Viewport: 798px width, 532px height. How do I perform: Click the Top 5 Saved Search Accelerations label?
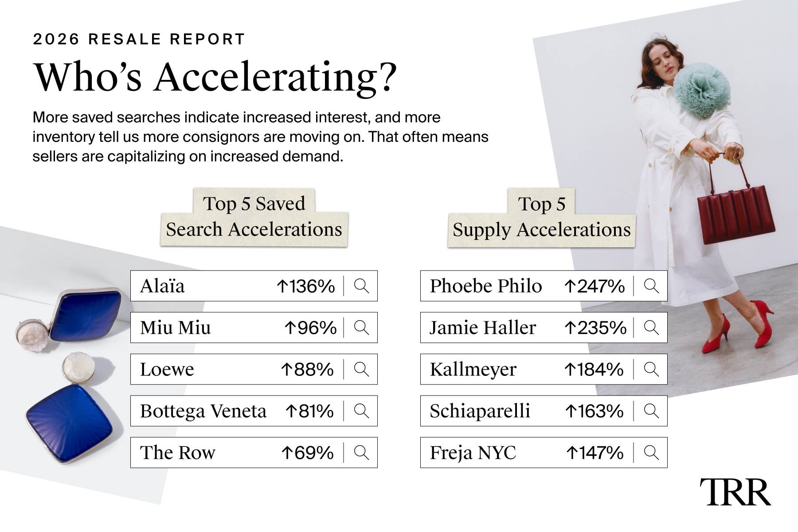(x=254, y=217)
